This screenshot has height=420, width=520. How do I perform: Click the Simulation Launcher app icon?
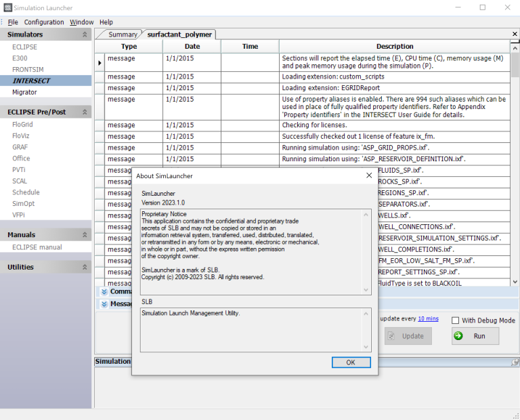coord(7,7)
